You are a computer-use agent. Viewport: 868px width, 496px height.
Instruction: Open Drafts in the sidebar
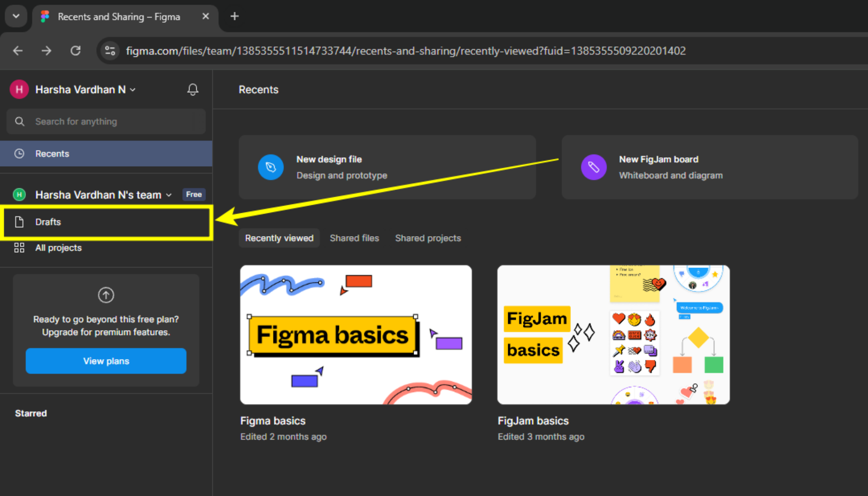(106, 222)
